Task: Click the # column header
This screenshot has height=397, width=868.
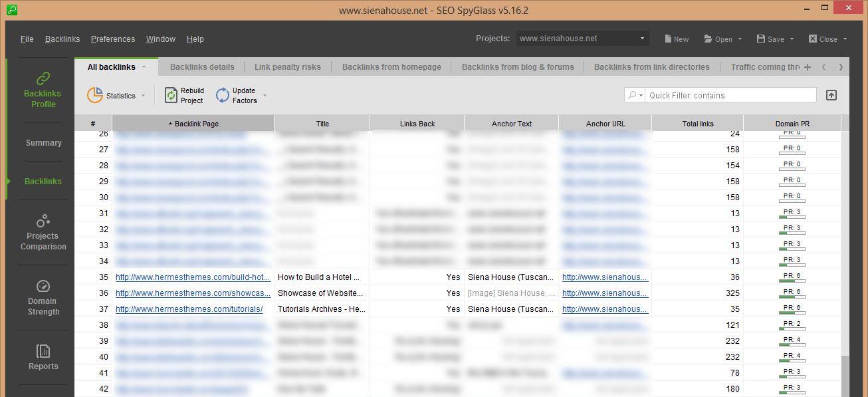Action: (x=93, y=124)
